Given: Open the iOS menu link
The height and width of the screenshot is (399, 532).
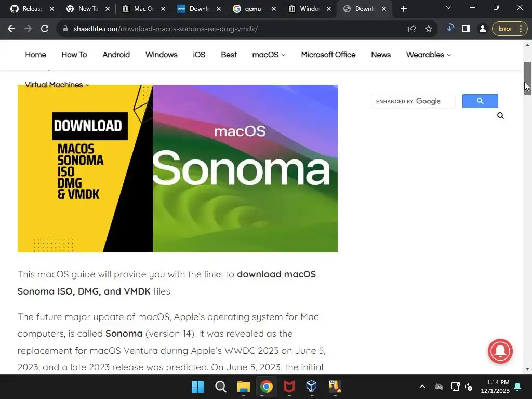Looking at the screenshot, I should pyautogui.click(x=199, y=55).
